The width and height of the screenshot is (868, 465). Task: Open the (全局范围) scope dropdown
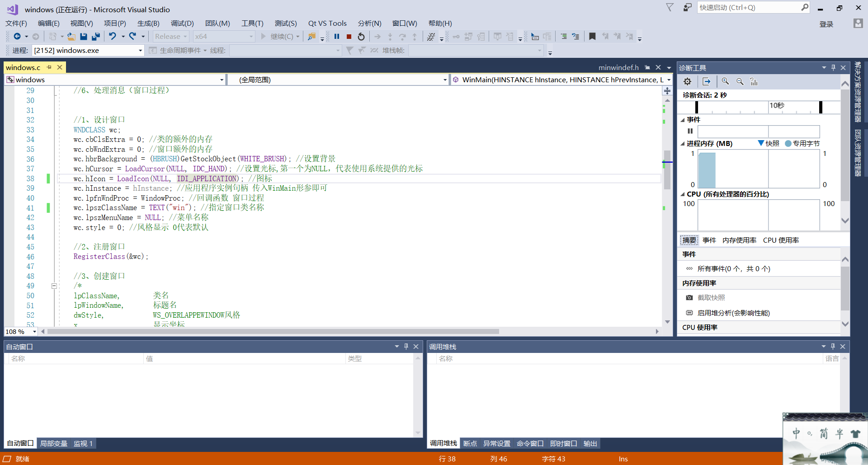tap(445, 80)
